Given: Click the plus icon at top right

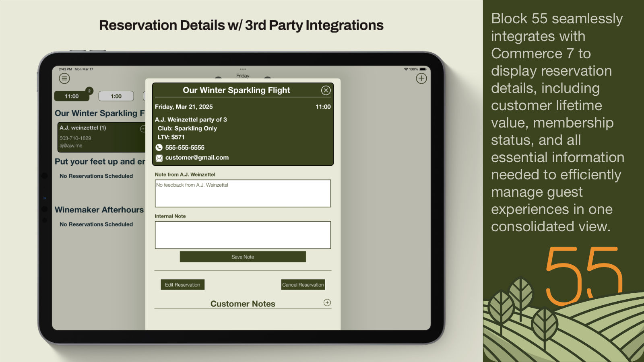Looking at the screenshot, I should (x=421, y=78).
